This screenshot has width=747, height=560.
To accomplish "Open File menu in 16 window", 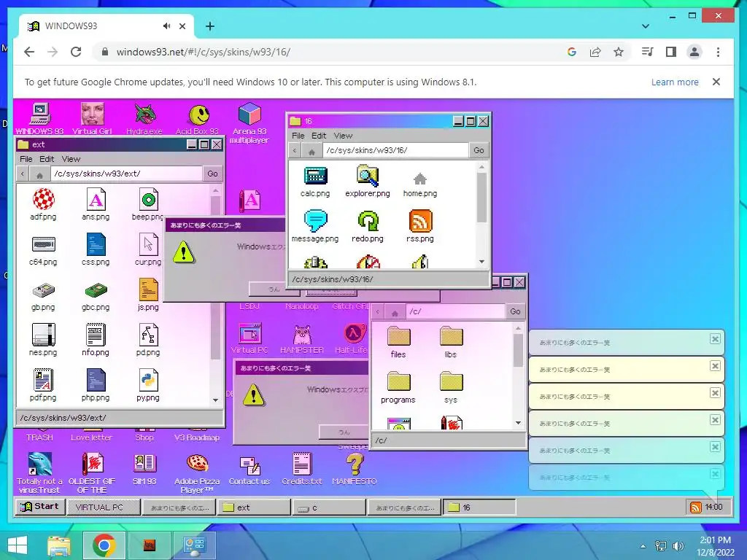I will pyautogui.click(x=298, y=136).
